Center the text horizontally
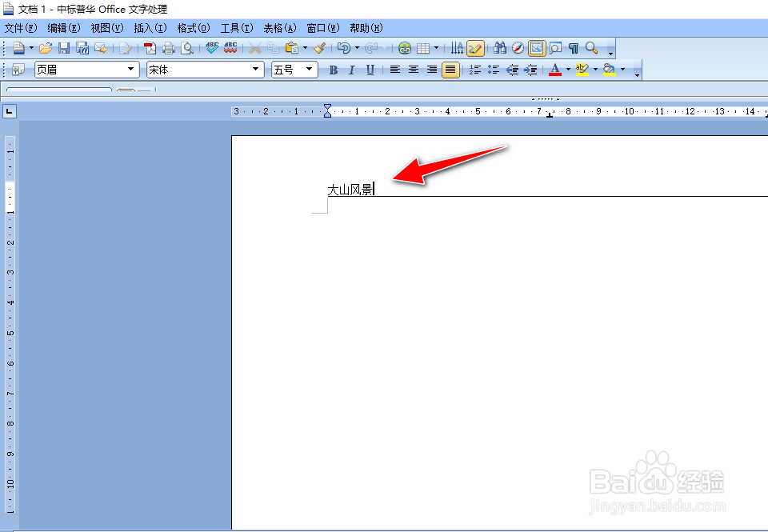Image resolution: width=768 pixels, height=532 pixels. click(414, 70)
